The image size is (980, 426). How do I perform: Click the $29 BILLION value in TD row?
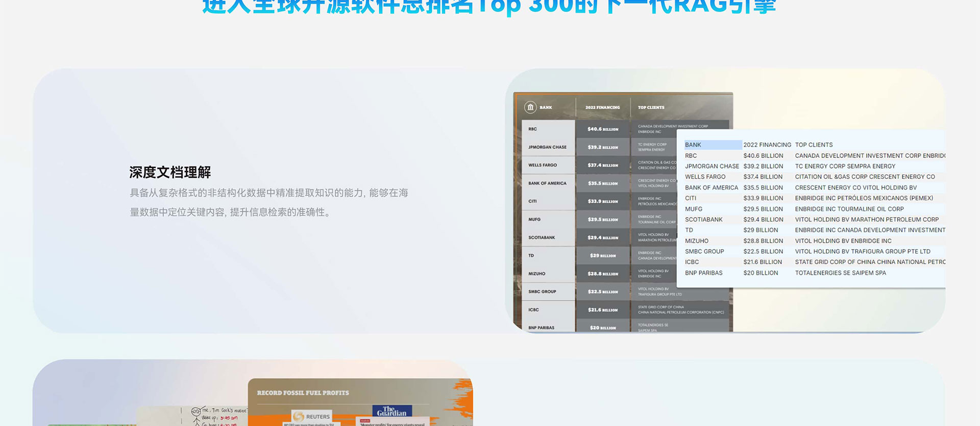(761, 230)
